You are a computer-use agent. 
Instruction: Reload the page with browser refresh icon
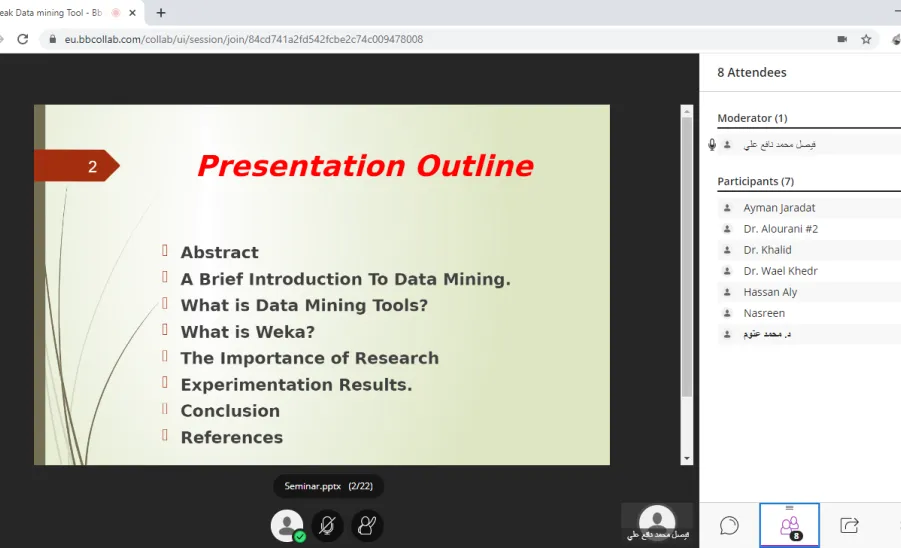[x=22, y=39]
